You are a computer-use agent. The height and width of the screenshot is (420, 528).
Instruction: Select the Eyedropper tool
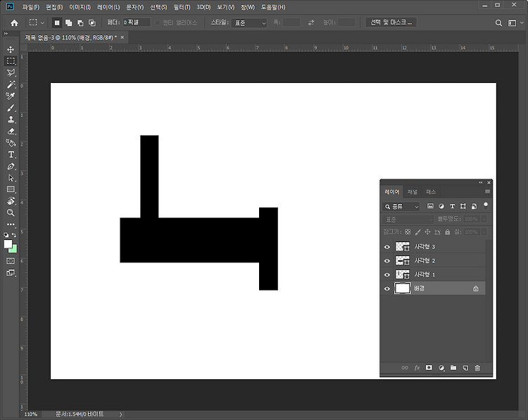pos(11,96)
